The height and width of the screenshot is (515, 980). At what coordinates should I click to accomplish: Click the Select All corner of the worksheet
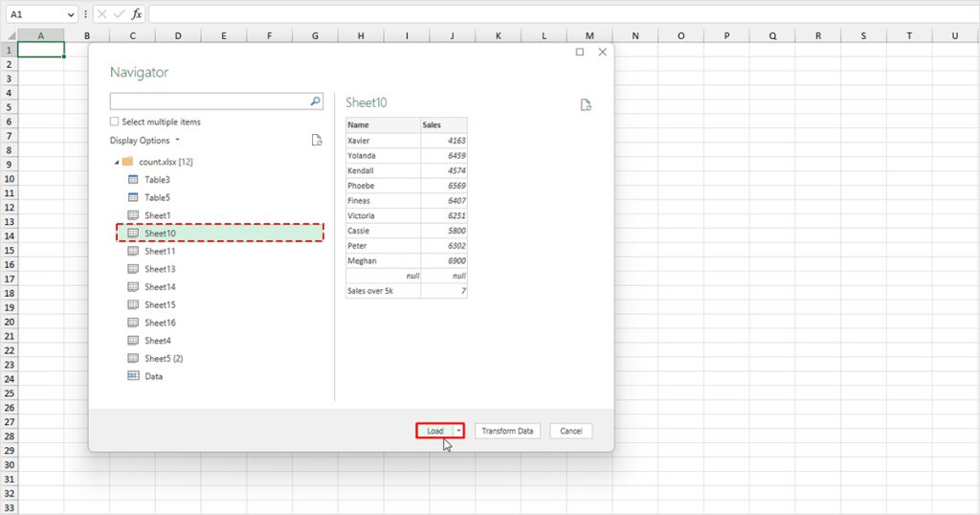[x=10, y=35]
